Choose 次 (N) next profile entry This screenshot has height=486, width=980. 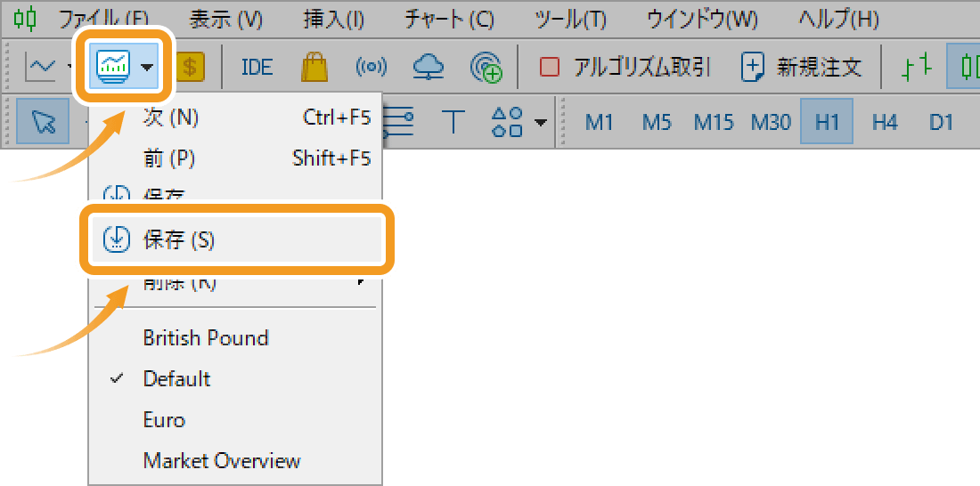(x=235, y=117)
